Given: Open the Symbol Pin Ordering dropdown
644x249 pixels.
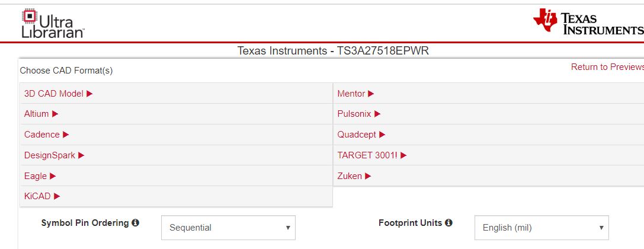Looking at the screenshot, I should coord(228,228).
